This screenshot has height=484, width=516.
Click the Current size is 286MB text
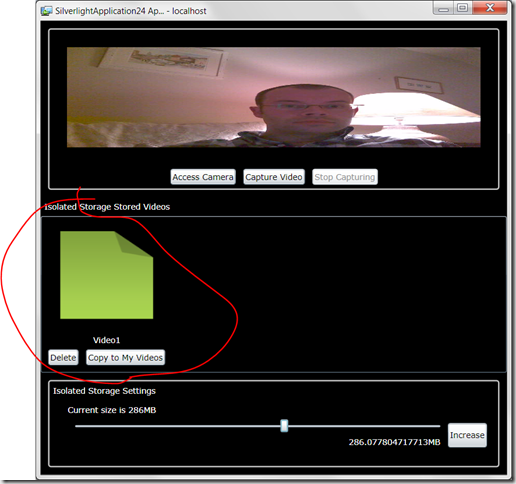[112, 410]
